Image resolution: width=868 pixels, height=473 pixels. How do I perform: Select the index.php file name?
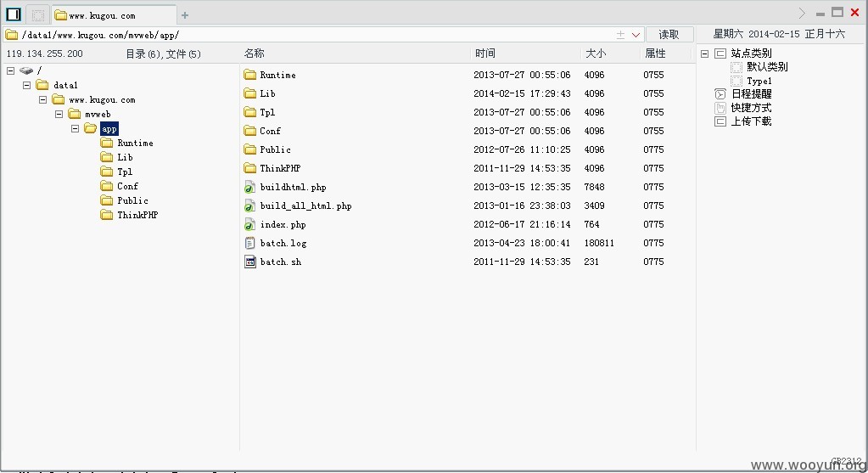coord(283,224)
